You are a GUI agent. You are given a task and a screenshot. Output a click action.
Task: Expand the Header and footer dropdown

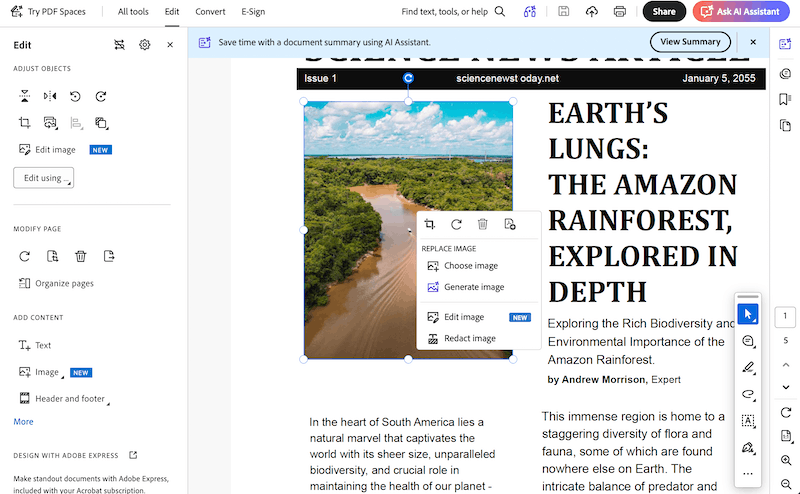tap(64, 399)
